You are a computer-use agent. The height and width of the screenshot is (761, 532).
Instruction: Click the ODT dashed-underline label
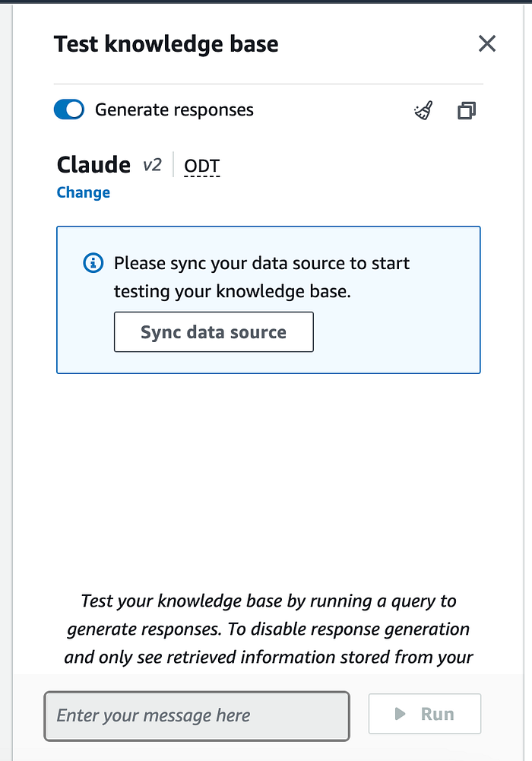pos(201,166)
